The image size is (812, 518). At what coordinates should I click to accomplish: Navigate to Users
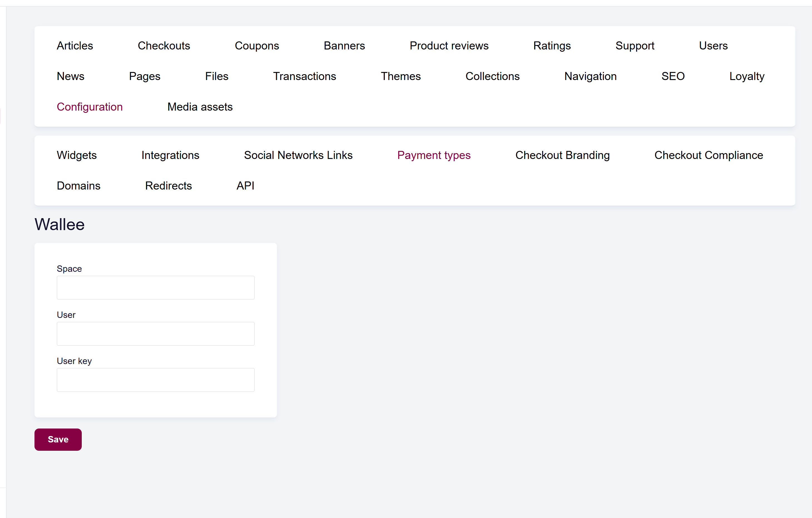(713, 46)
